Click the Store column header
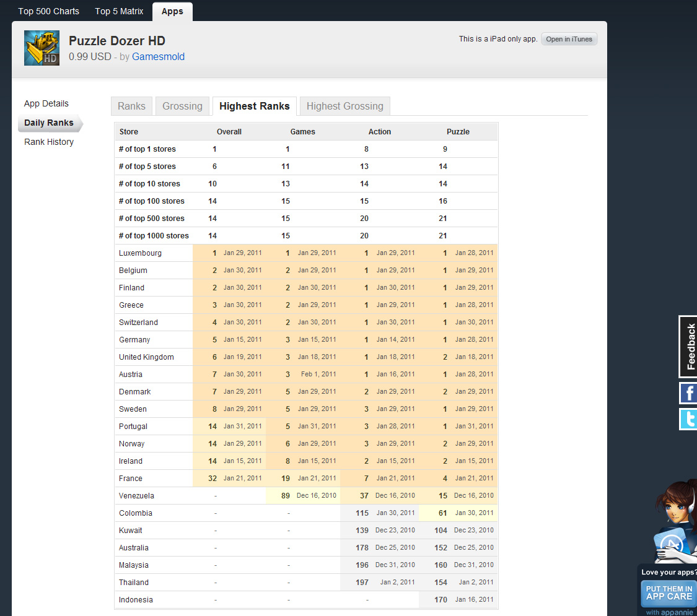 click(x=129, y=132)
